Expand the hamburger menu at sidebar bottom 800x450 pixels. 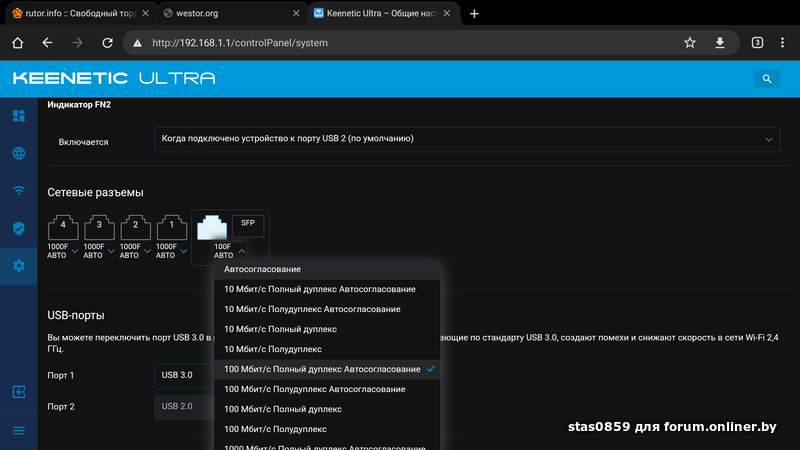[18, 430]
